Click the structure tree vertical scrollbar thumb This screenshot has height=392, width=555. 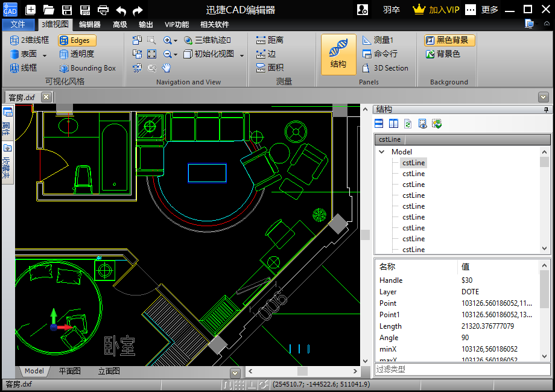point(544,162)
